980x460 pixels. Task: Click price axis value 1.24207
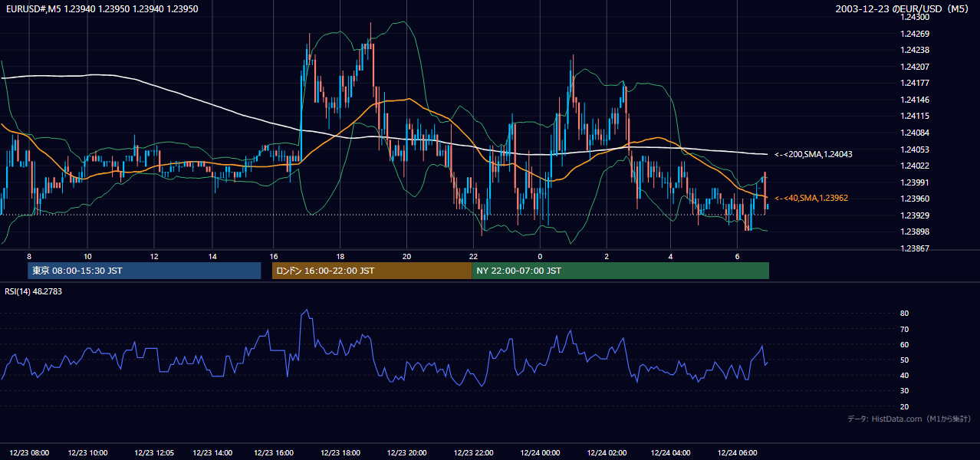(x=914, y=67)
